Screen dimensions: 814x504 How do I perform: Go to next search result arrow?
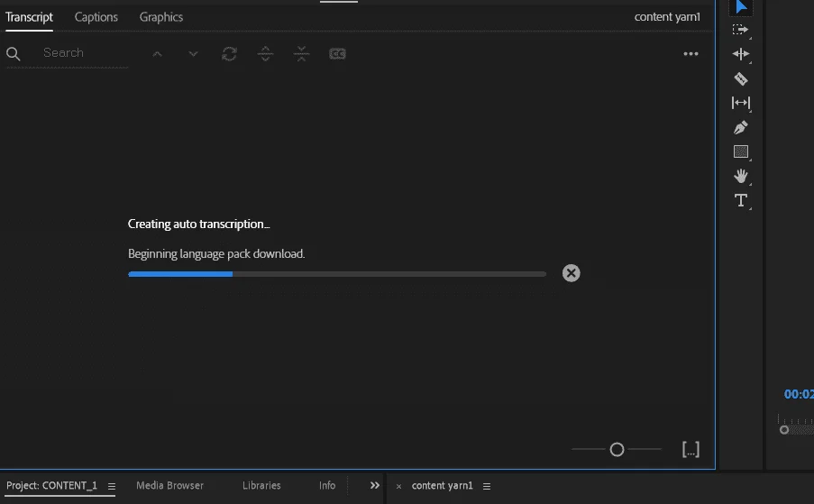click(x=193, y=53)
